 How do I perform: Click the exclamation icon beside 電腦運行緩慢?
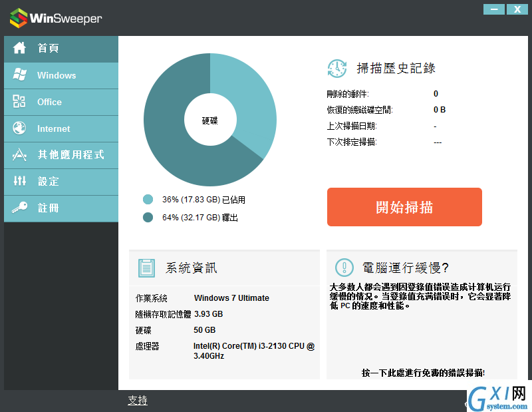tap(344, 268)
